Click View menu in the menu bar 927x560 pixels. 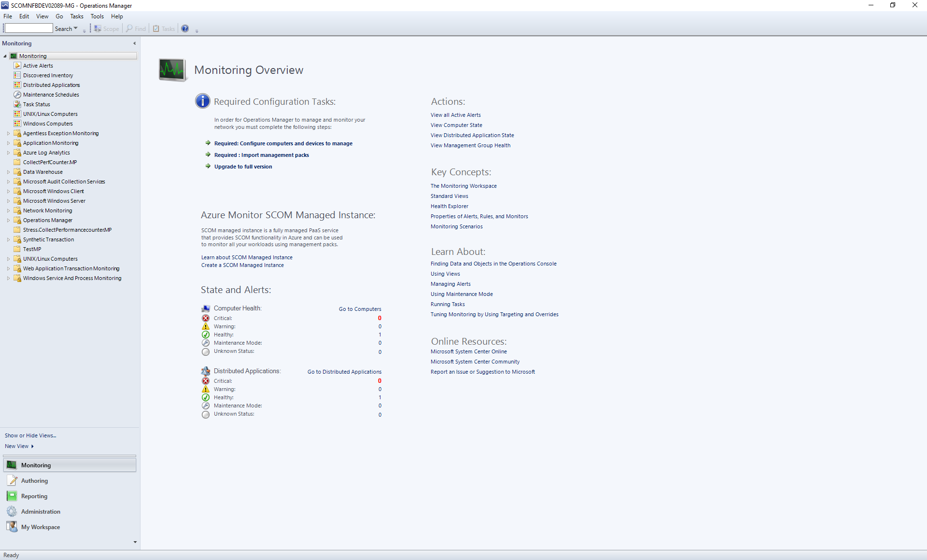pyautogui.click(x=43, y=16)
